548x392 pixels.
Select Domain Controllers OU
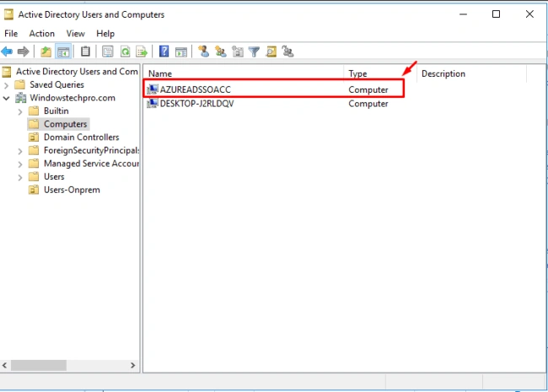click(x=82, y=137)
